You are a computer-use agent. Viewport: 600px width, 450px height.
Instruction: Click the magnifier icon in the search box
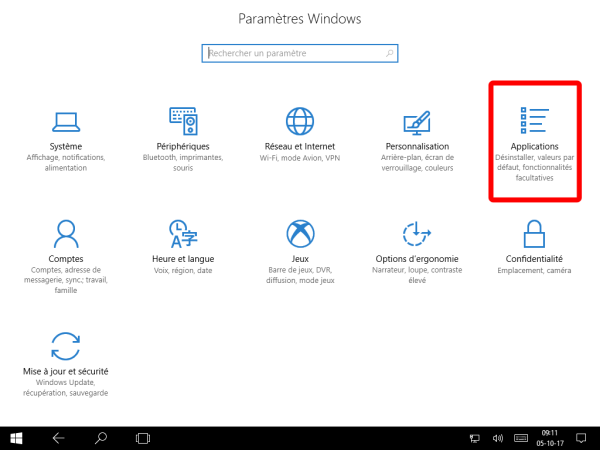[390, 53]
